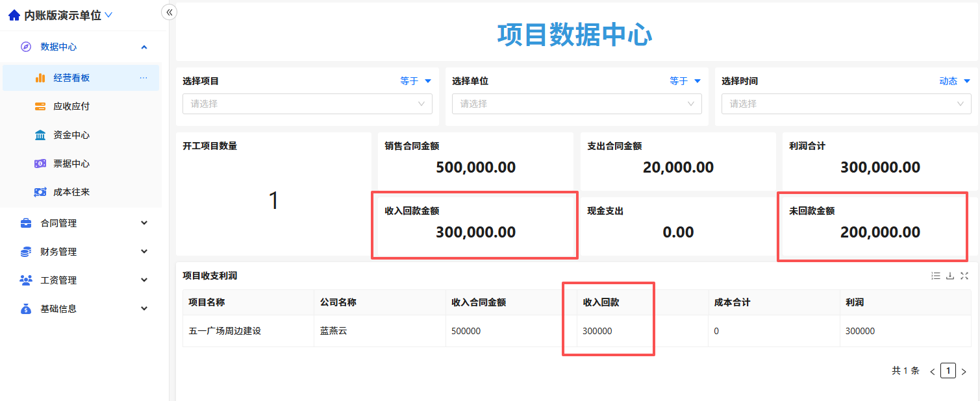This screenshot has width=980, height=401.
Task: Change the 选择时间 动态 mode selector
Action: click(955, 81)
